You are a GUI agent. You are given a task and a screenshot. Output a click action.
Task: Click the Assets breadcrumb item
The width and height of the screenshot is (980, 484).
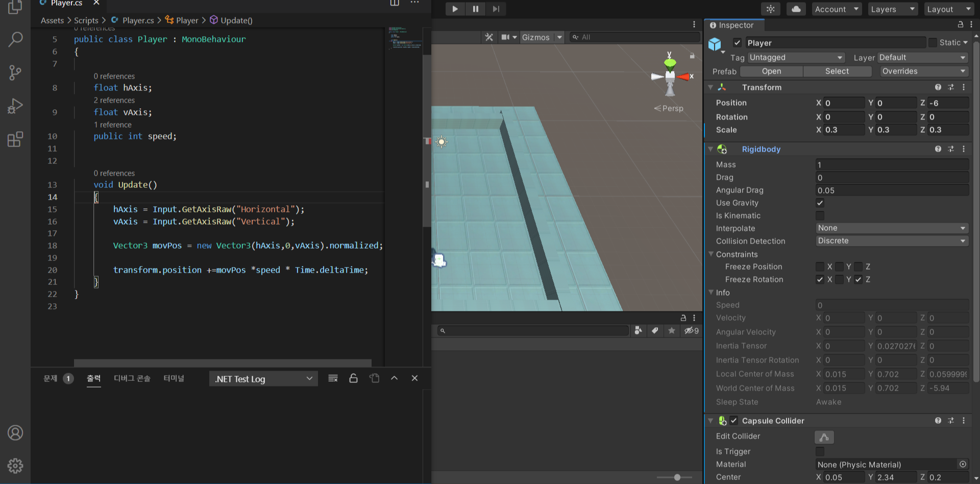pyautogui.click(x=52, y=20)
